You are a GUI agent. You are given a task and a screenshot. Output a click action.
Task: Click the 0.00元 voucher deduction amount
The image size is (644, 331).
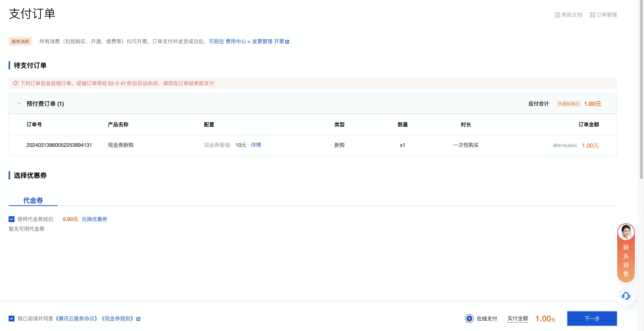coord(70,219)
